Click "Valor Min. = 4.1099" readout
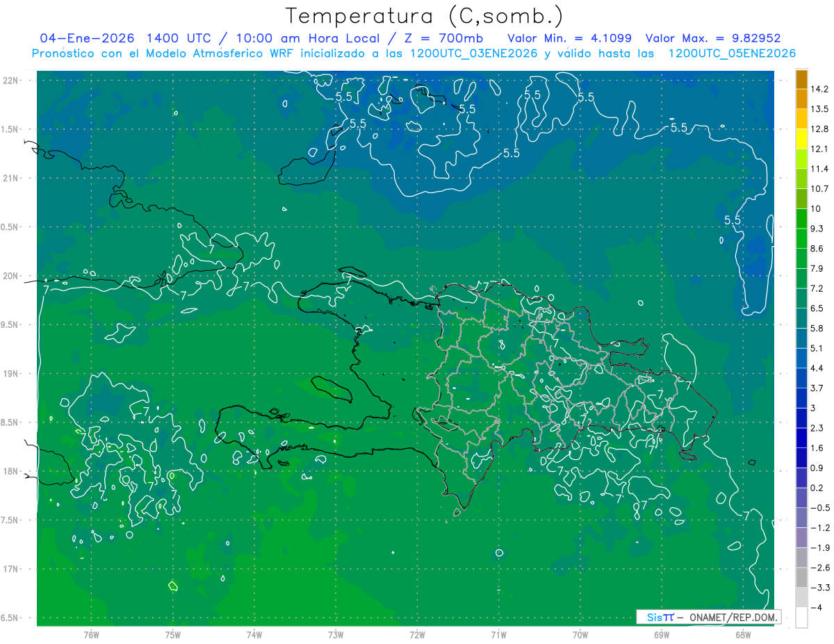The image size is (834, 644). [x=571, y=38]
